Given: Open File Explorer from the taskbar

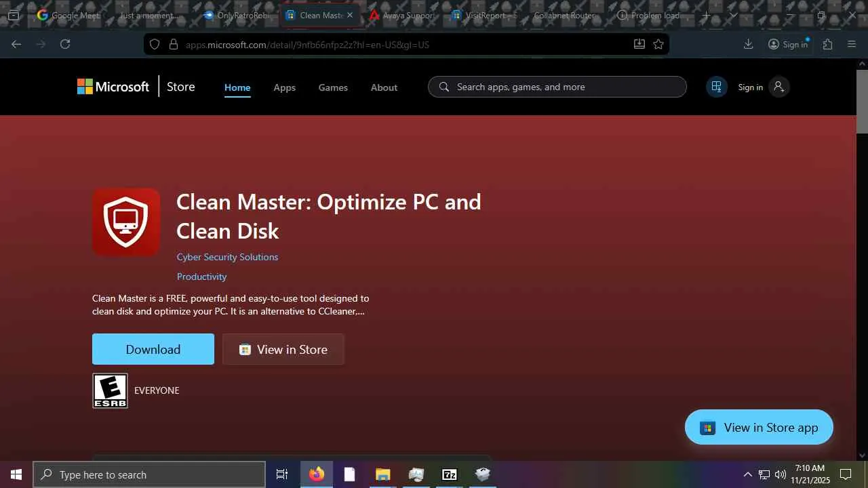Looking at the screenshot, I should coord(382,474).
